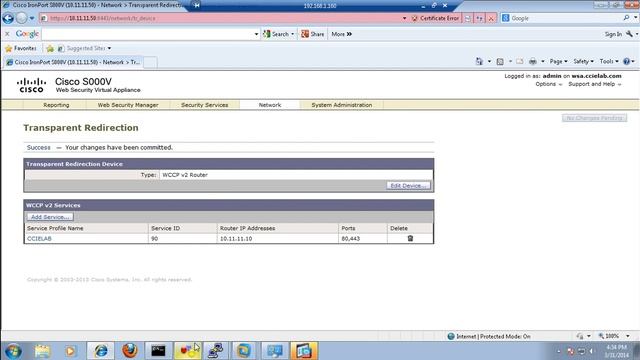Refresh the page with the refresh icon
The width and height of the screenshot is (640, 360).
[480, 18]
